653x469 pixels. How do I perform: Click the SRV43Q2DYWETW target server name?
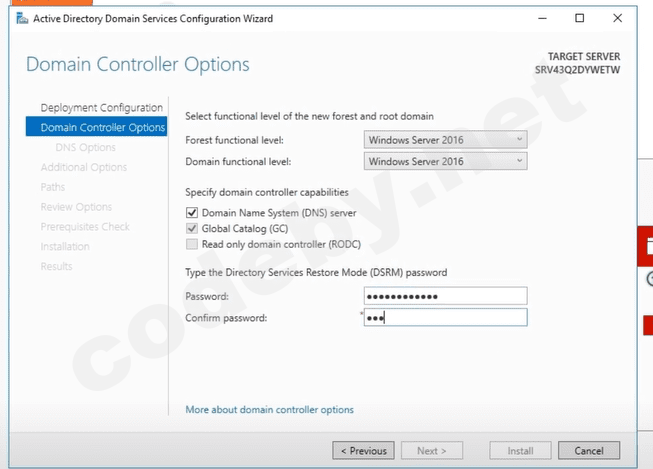tap(577, 70)
